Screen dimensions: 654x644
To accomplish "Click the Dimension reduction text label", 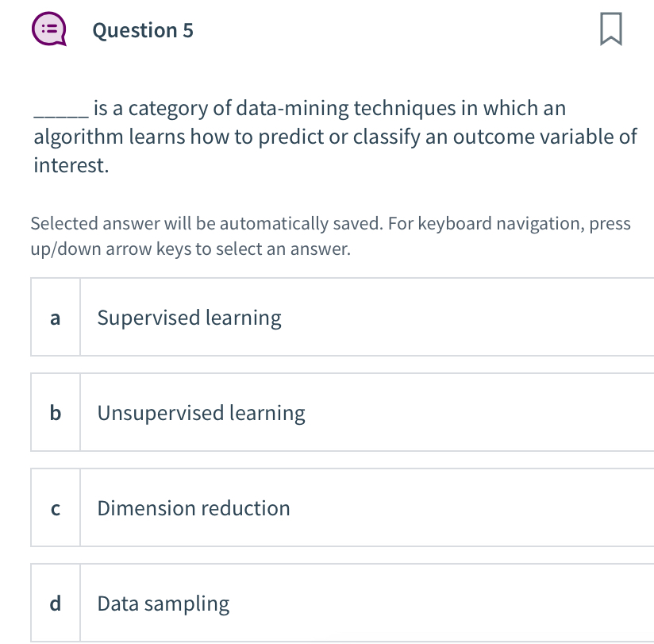I will 193,508.
